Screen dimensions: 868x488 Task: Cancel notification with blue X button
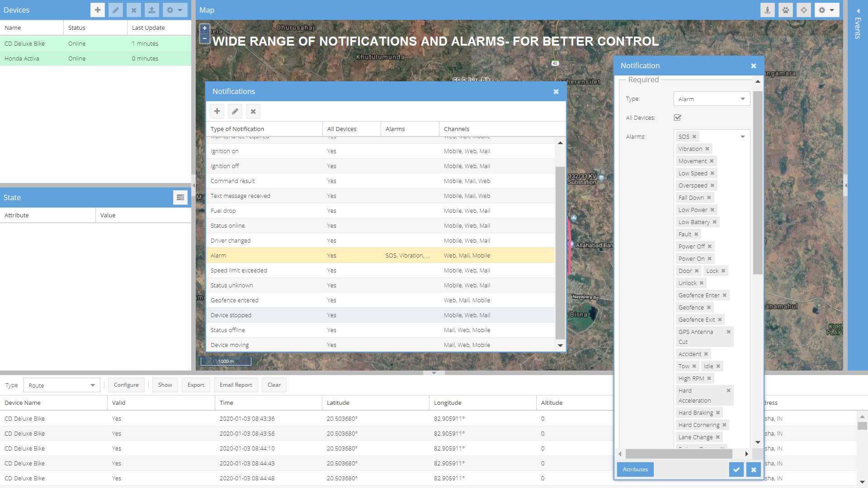point(754,469)
